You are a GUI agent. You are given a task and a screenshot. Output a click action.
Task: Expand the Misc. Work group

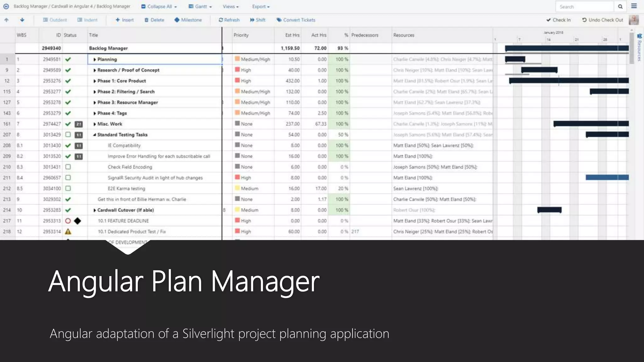tap(94, 124)
